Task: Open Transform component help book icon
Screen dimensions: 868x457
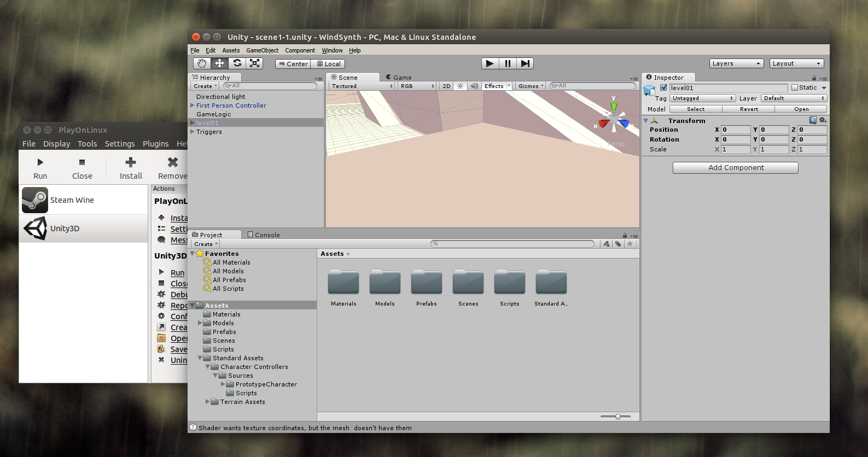Action: [813, 120]
